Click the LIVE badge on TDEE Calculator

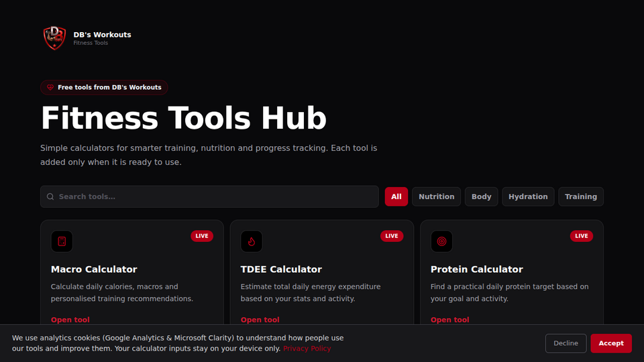tap(391, 236)
